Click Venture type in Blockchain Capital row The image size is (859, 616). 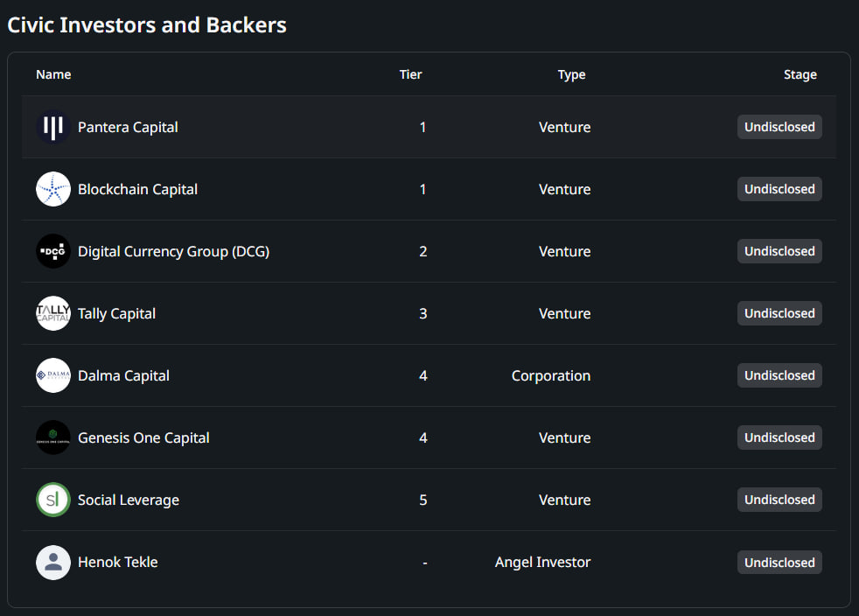point(565,189)
